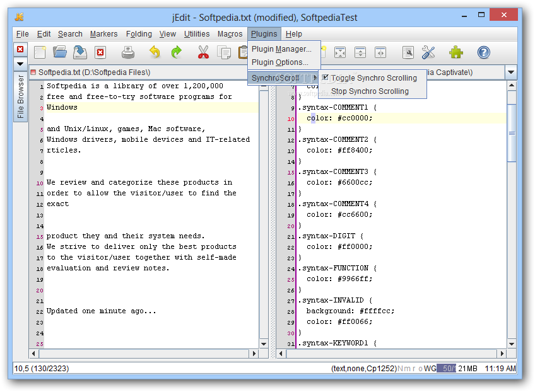Open the File menu
Image resolution: width=535 pixels, height=392 pixels.
(x=23, y=34)
